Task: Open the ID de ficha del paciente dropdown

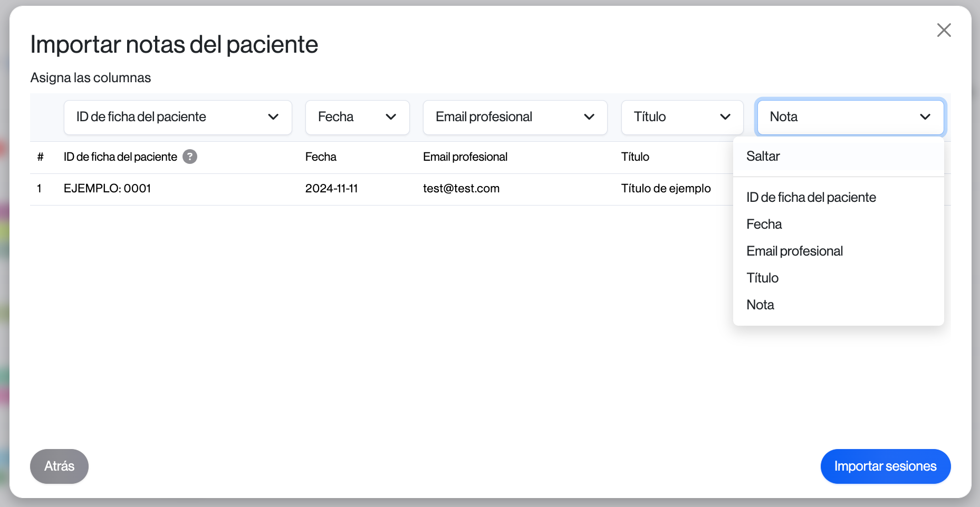Action: pyautogui.click(x=178, y=117)
